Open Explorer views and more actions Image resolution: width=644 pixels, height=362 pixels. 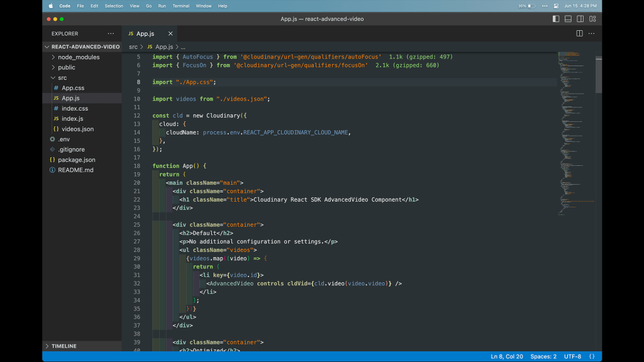click(x=111, y=34)
